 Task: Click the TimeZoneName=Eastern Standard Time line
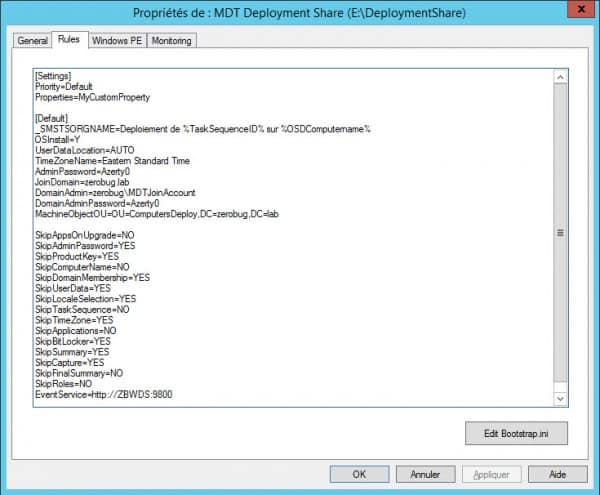tap(112, 161)
